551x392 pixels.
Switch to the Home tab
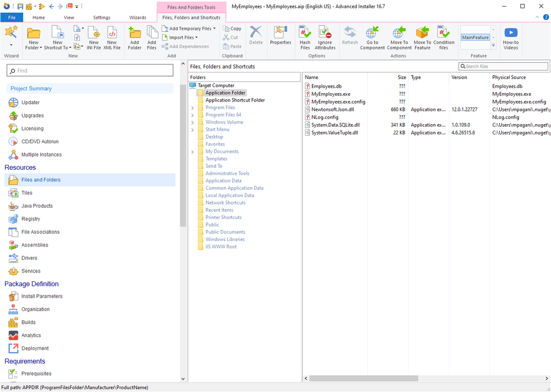[39, 18]
